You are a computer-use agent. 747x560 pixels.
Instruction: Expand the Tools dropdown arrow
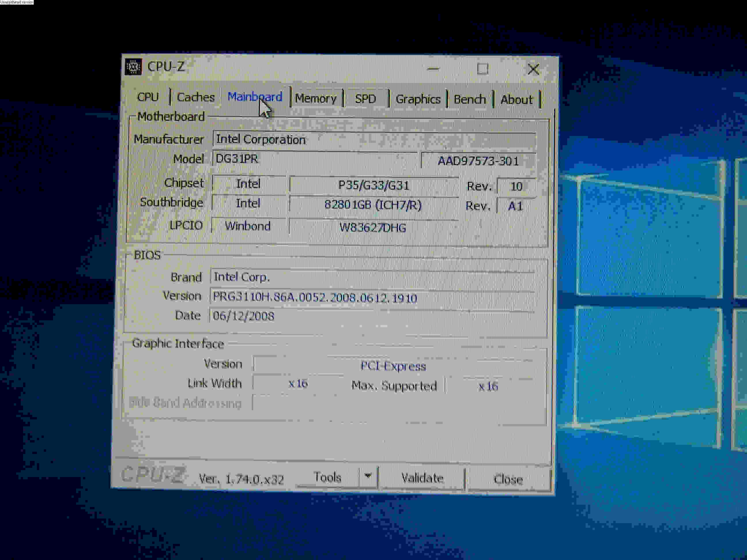(368, 477)
